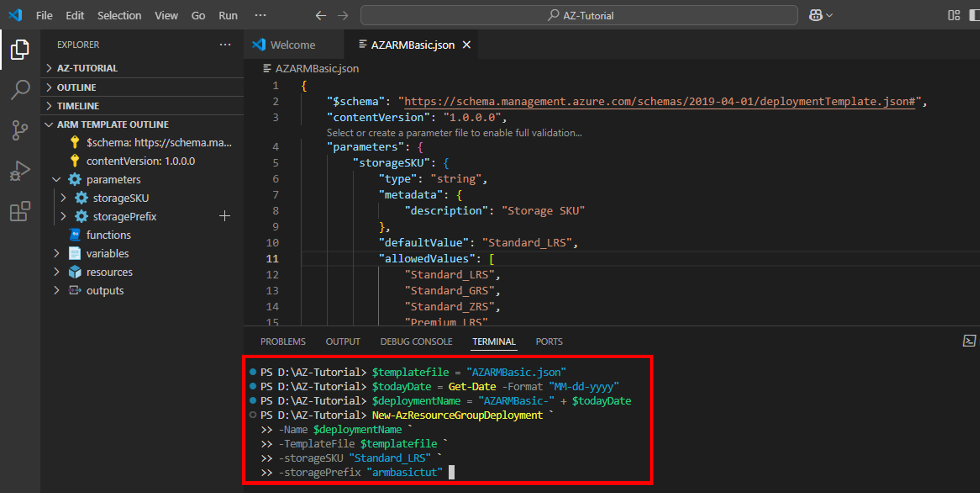This screenshot has height=493, width=980.
Task: Close the AZARMBasic.json tab
Action: pos(466,45)
